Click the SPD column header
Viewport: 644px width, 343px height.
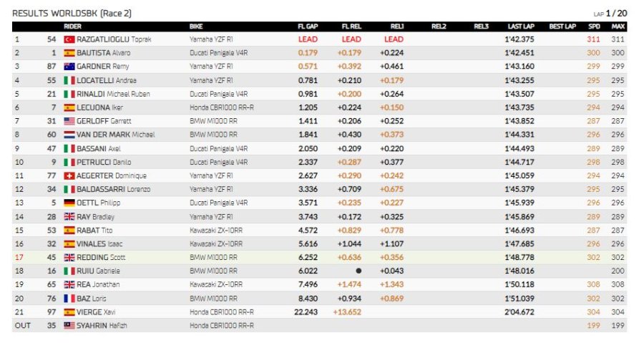click(594, 26)
